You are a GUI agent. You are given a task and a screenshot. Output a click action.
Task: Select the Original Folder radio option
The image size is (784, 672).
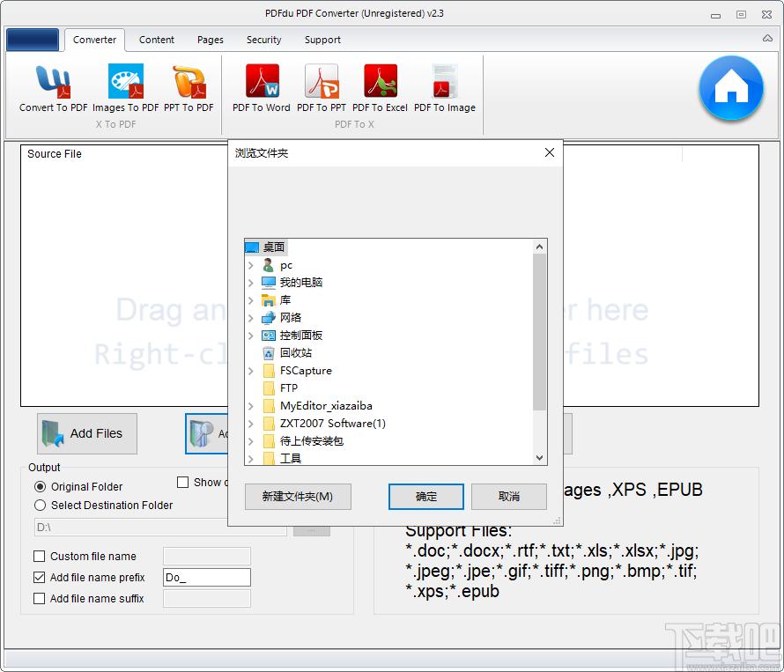[x=40, y=486]
